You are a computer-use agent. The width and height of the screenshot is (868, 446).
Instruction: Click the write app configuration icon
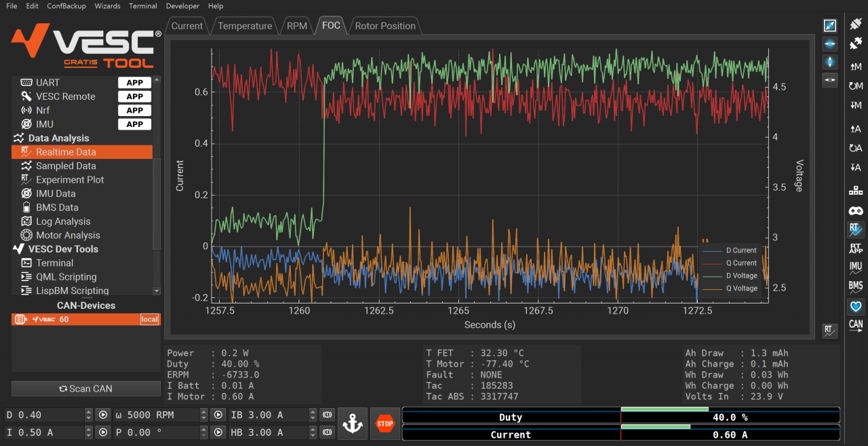855,167
